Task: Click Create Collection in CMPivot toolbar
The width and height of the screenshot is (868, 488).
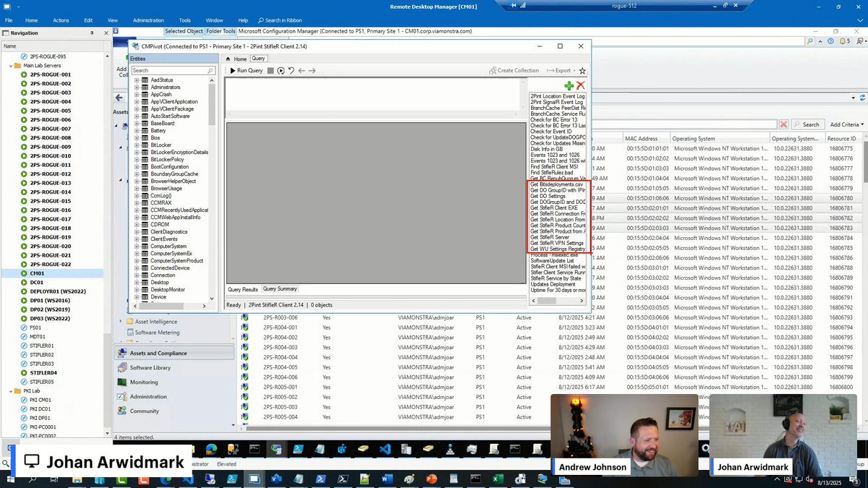Action: (514, 71)
